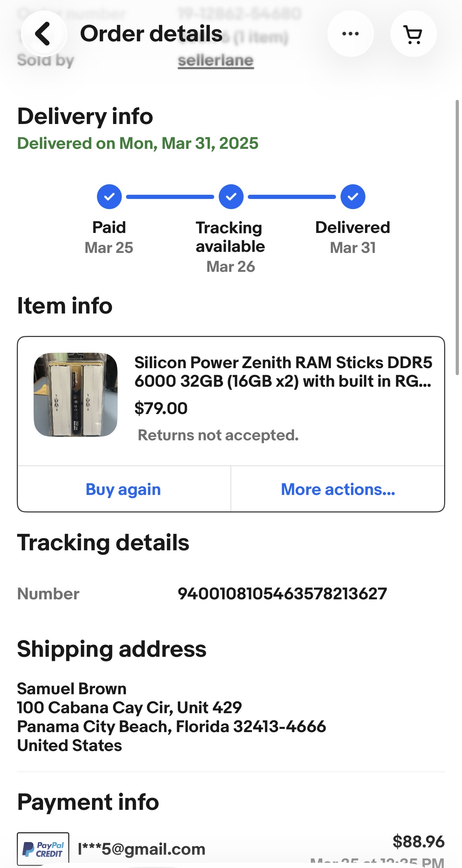Tap the Delivered checkmark step
The height and width of the screenshot is (868, 462).
click(353, 197)
